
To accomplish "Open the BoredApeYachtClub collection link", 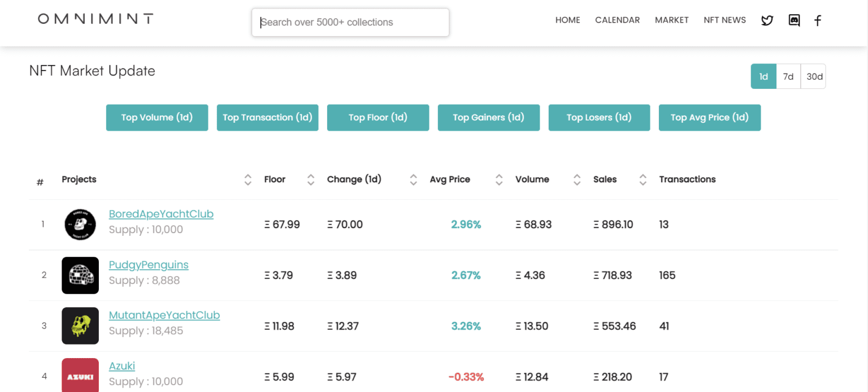I will [160, 214].
